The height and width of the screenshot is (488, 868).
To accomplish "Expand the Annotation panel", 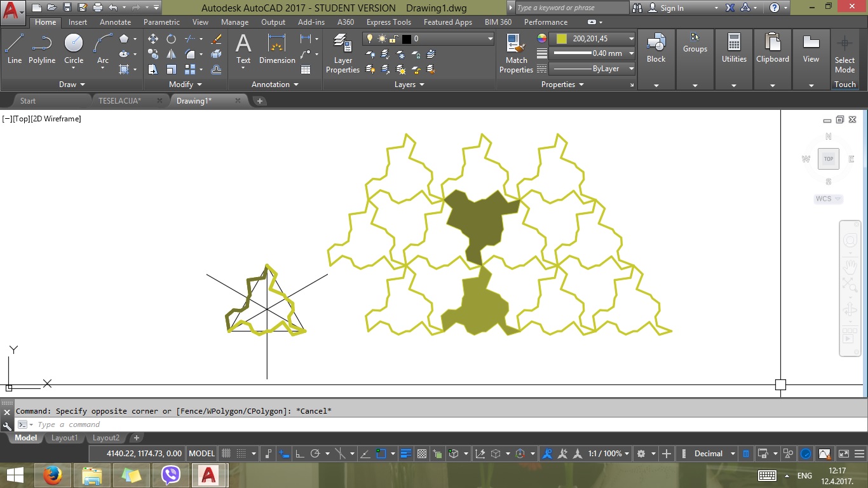I will coord(275,85).
